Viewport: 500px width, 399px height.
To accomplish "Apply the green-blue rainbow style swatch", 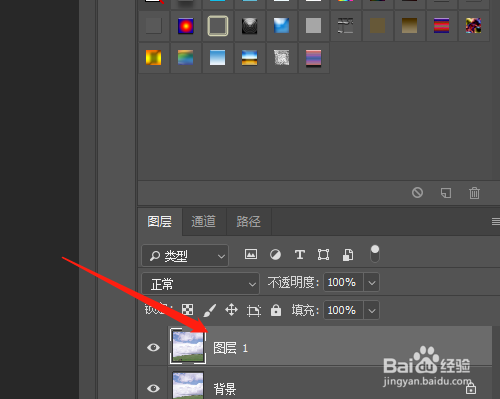I will [186, 58].
